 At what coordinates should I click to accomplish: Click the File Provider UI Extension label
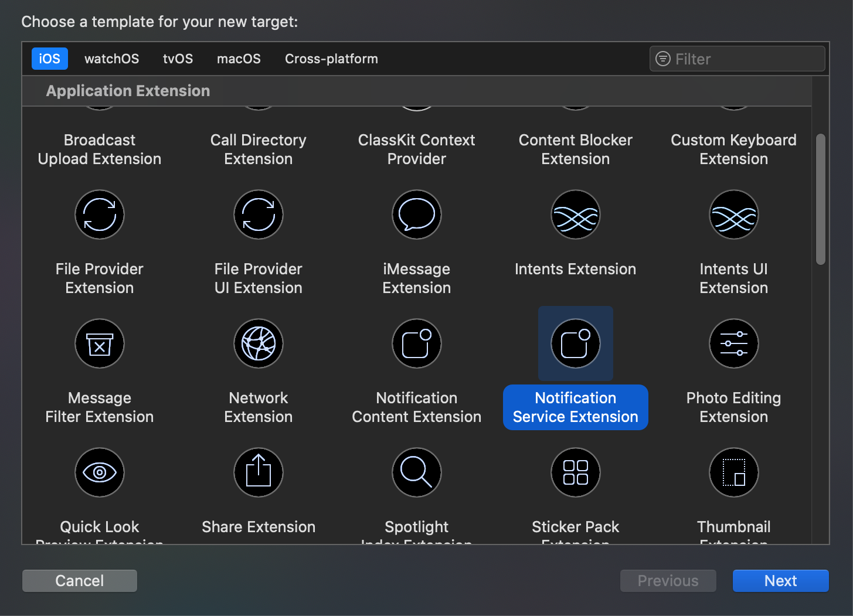point(259,278)
